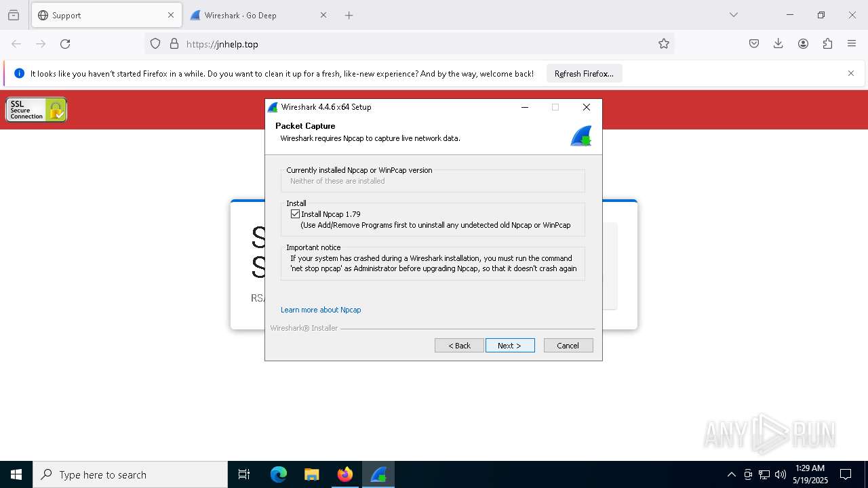Open the network status tray icon
868x488 pixels.
tap(764, 474)
